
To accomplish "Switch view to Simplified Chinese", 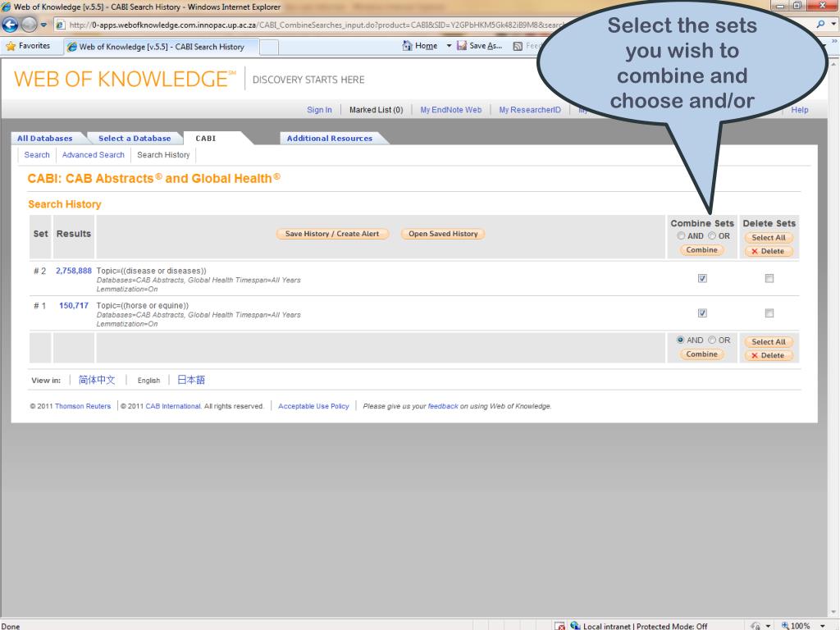I will (97, 380).
